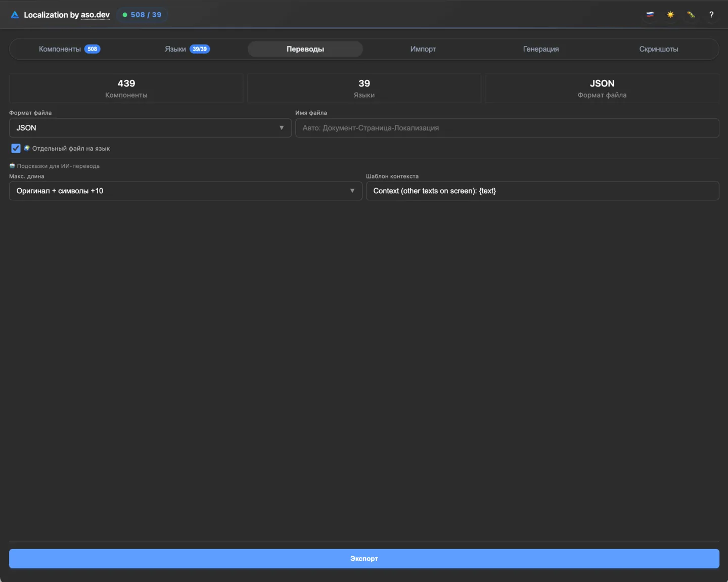Click the 508 / 39 status badge

point(142,15)
